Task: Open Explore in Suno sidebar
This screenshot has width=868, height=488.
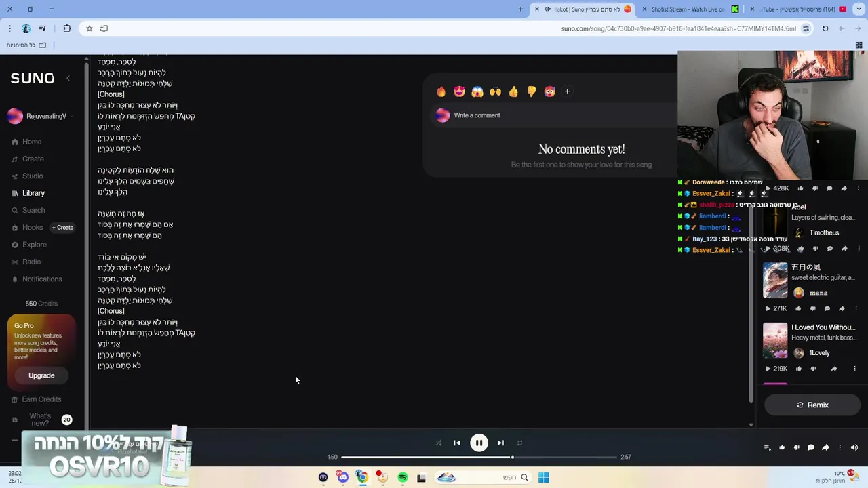Action: click(29, 245)
